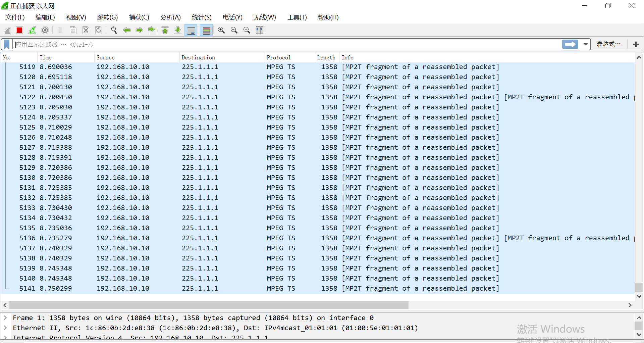Click details pane scroll down arrow

[x=639, y=335]
